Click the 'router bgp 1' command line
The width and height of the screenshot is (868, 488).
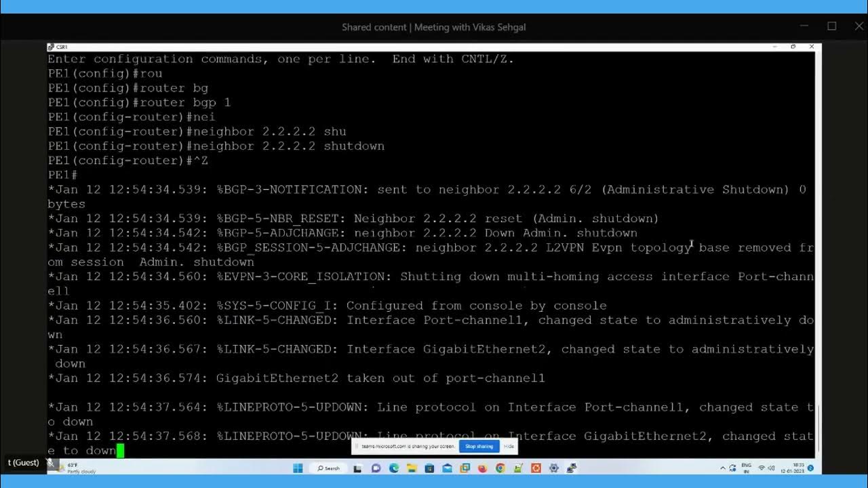click(139, 102)
